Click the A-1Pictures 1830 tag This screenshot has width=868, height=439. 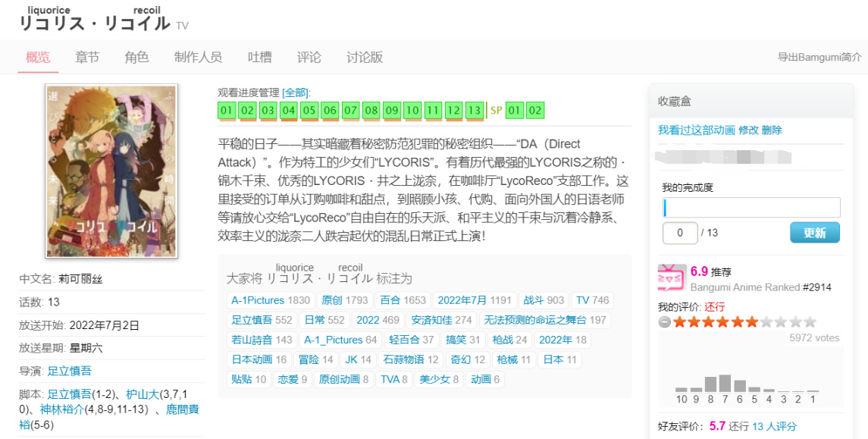point(271,300)
